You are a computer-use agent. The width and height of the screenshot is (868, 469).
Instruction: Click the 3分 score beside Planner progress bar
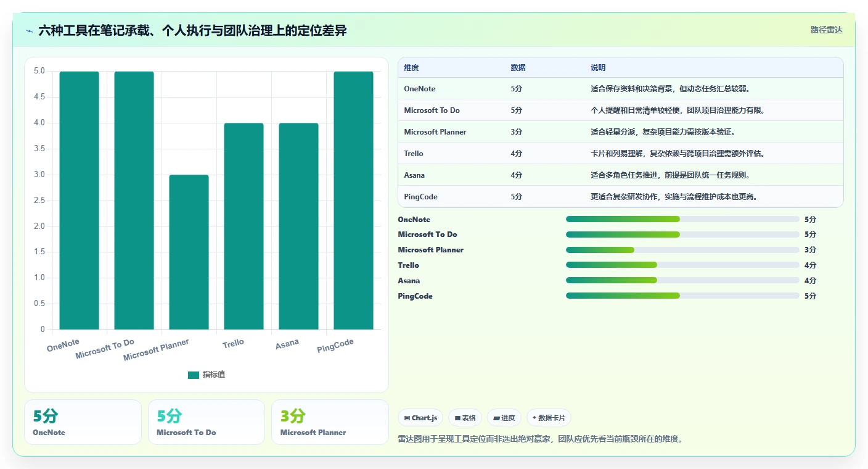point(811,250)
